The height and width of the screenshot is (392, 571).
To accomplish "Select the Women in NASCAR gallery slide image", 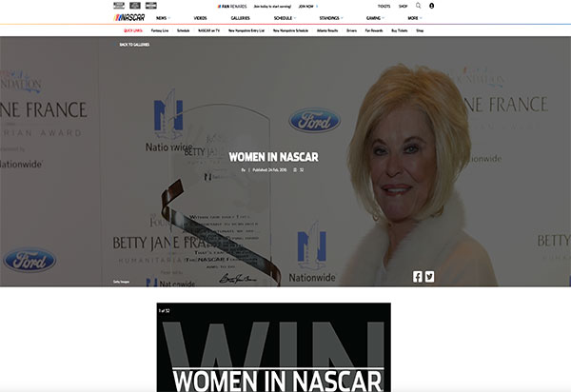I will [x=274, y=347].
